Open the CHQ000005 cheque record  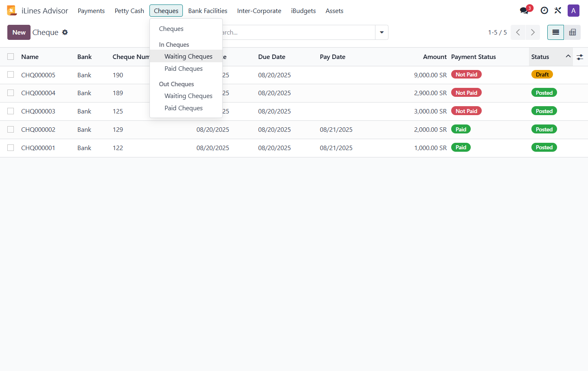(38, 75)
